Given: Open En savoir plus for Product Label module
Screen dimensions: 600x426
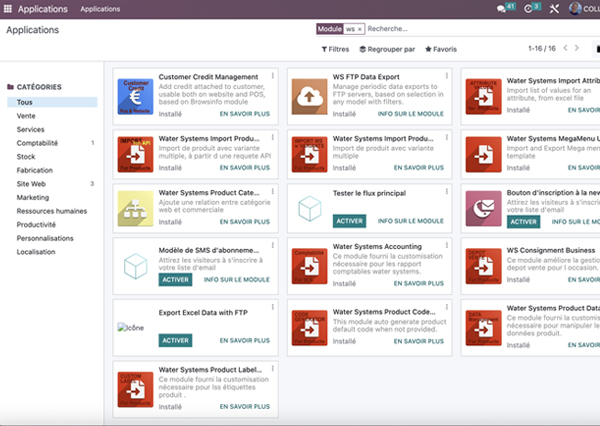Looking at the screenshot, I should pyautogui.click(x=245, y=406).
